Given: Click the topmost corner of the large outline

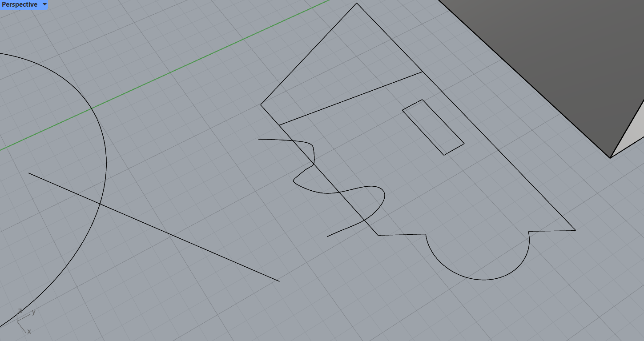Looking at the screenshot, I should pos(357,4).
